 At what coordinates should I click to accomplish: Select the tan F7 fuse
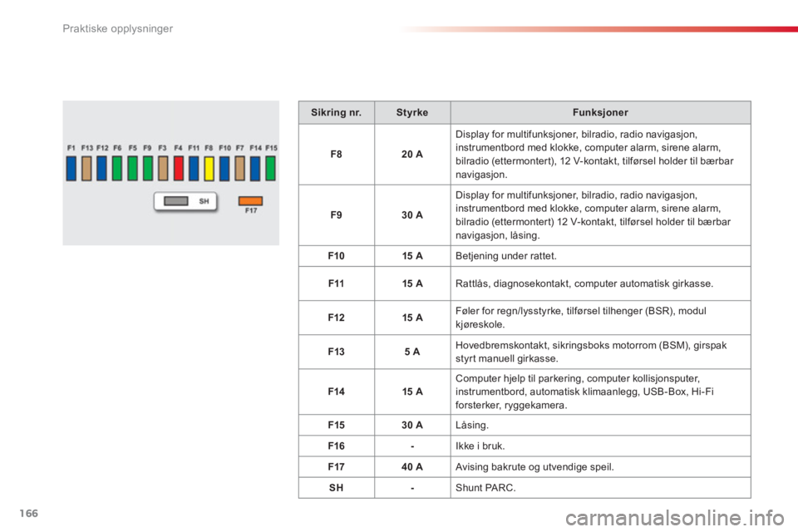(x=240, y=169)
